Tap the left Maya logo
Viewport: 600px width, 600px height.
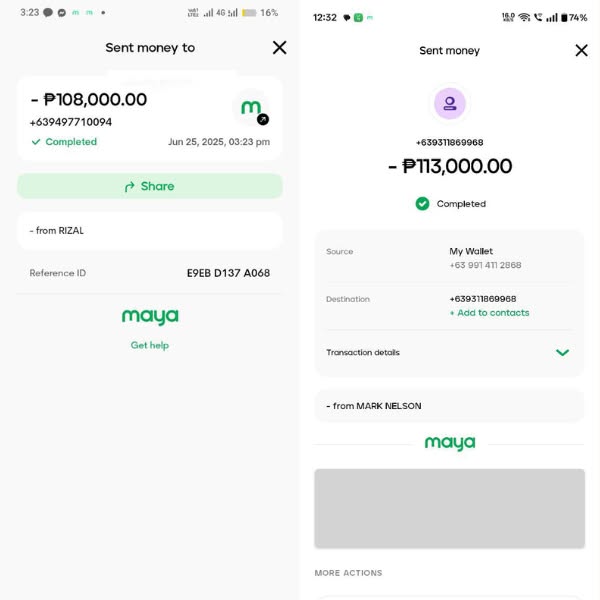[x=150, y=317]
